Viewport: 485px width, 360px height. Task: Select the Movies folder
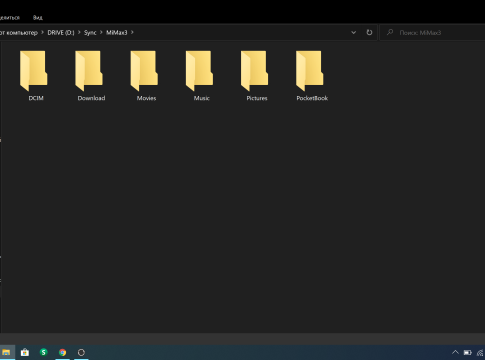146,75
